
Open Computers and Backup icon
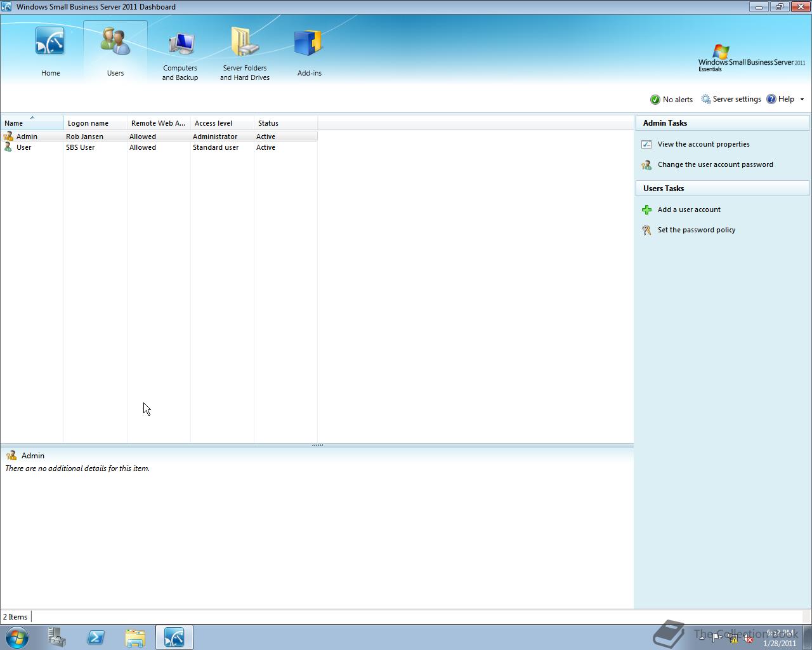181,44
